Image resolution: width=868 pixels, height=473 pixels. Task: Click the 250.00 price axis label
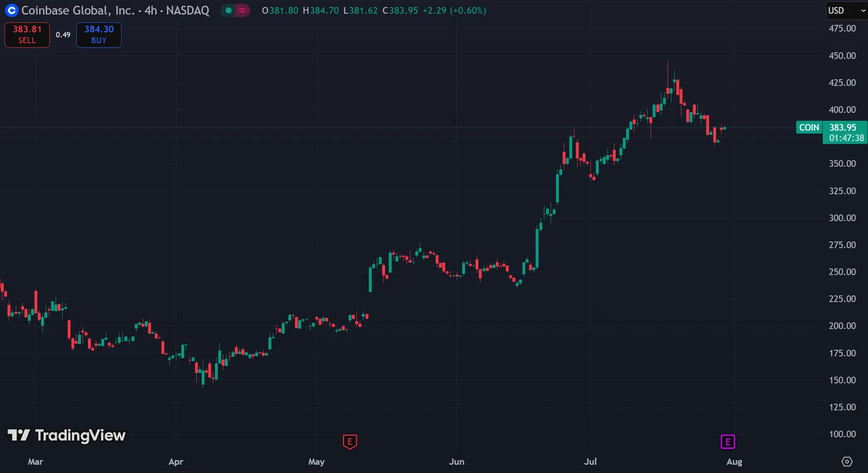pyautogui.click(x=842, y=272)
